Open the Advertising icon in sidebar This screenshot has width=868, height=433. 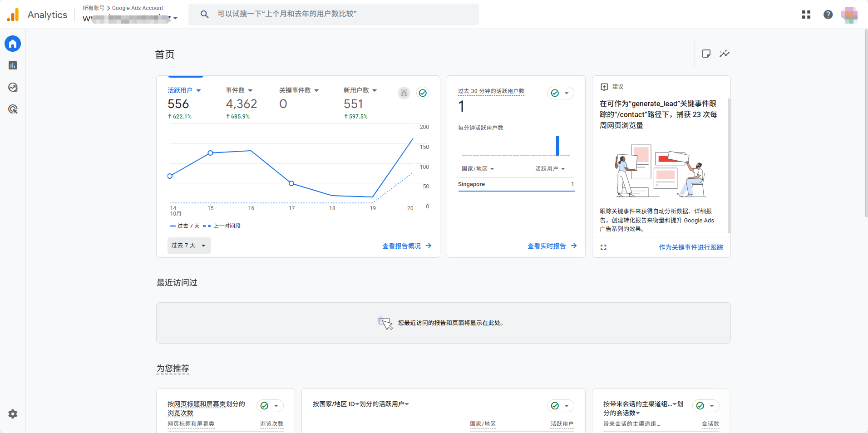pyautogui.click(x=13, y=109)
